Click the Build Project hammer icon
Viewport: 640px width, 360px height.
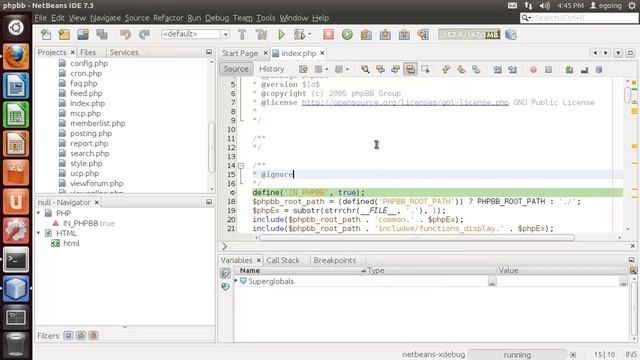[x=242, y=35]
